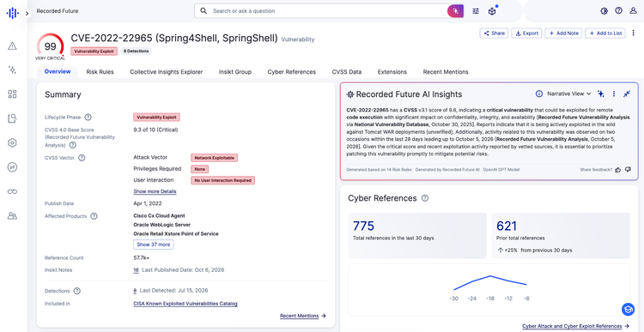Click the 775 total references card

tap(417, 236)
